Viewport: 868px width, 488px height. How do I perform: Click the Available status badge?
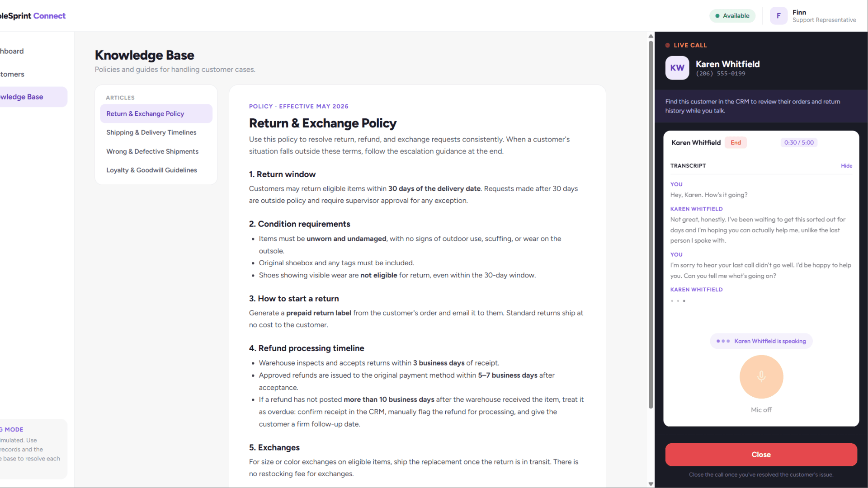pyautogui.click(x=732, y=16)
